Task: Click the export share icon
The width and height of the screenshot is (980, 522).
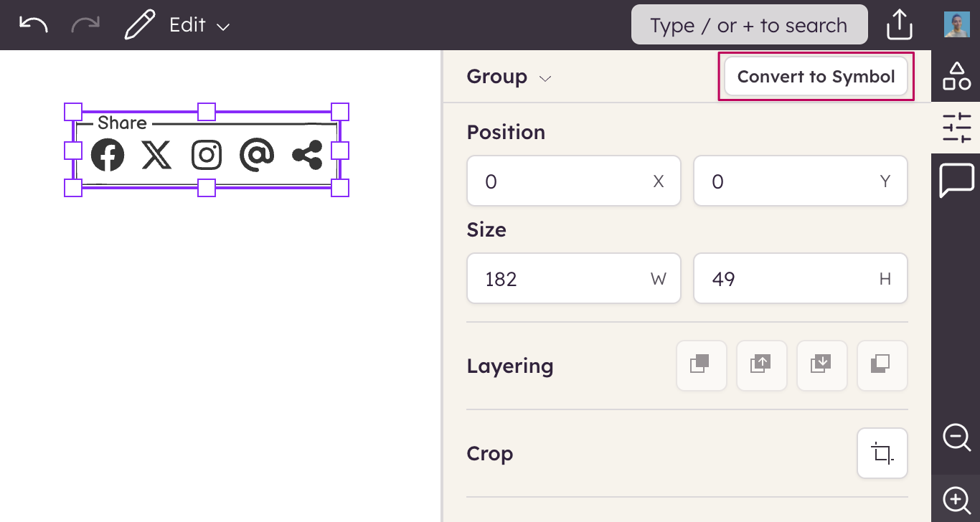Action: click(x=899, y=25)
